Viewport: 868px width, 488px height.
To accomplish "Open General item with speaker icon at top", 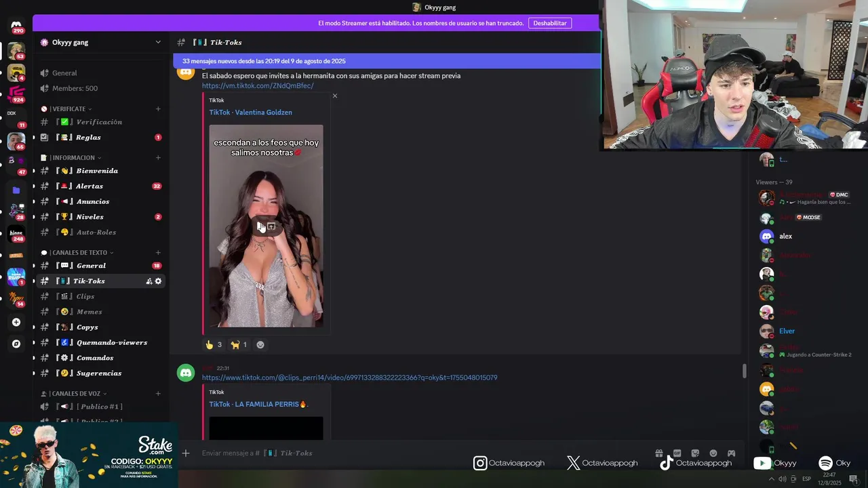I will tap(100, 73).
